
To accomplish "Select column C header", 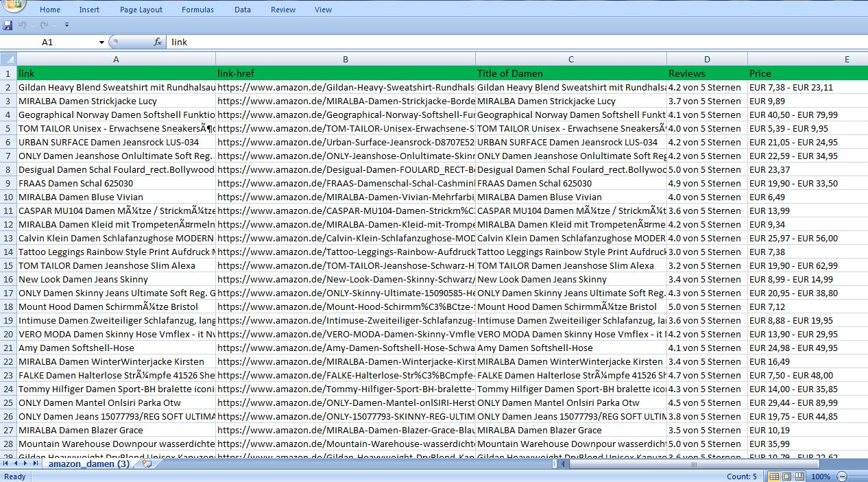I will (x=571, y=60).
